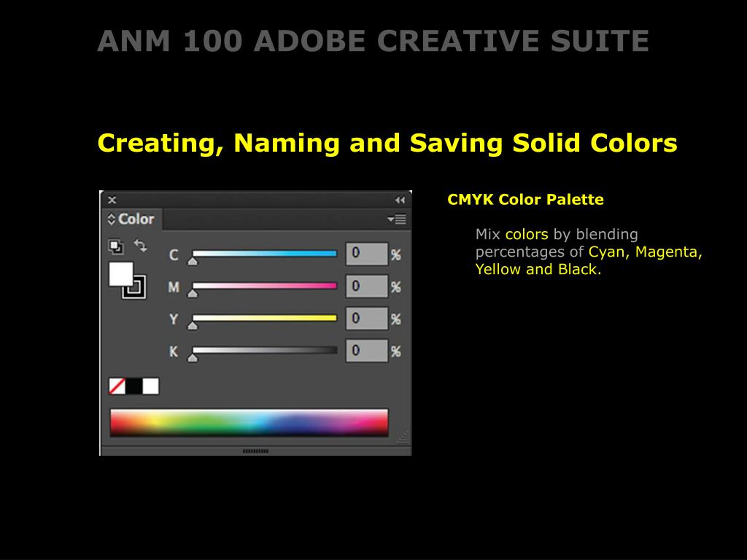Image resolution: width=747 pixels, height=560 pixels.
Task: Click the 'ANM 100 ADOBE CREATIVE SUITE' header
Action: (x=373, y=41)
